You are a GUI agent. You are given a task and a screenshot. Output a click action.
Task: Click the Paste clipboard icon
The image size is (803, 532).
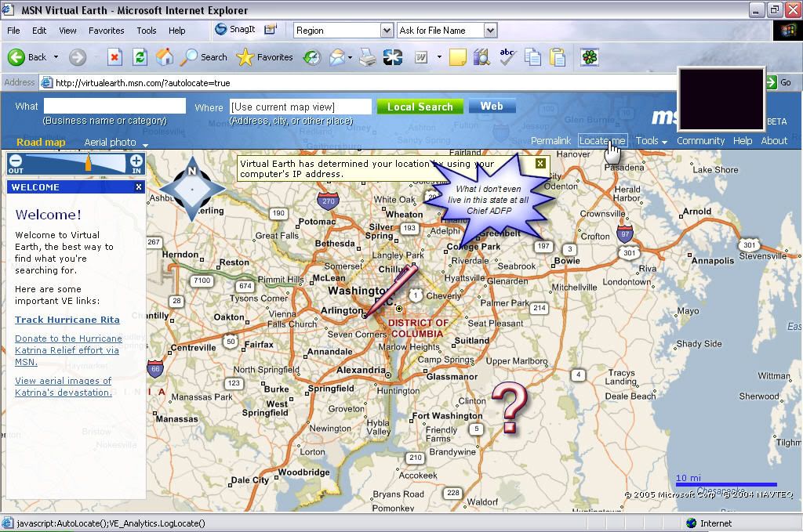(558, 57)
